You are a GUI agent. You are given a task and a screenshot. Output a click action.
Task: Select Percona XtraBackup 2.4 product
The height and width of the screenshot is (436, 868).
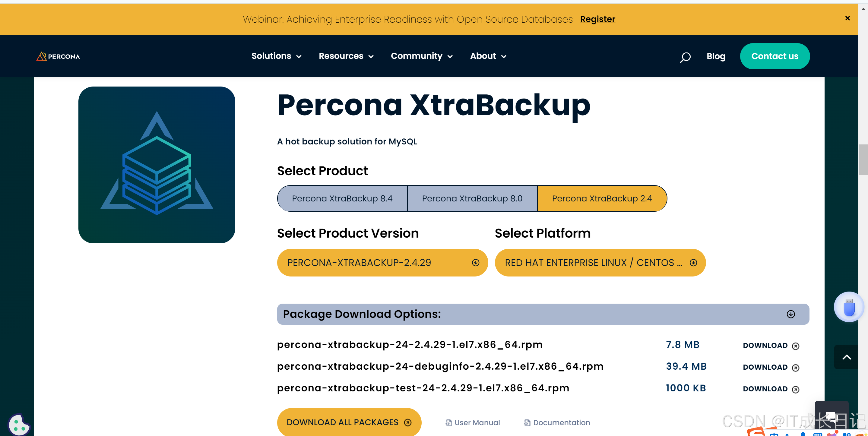[602, 198]
